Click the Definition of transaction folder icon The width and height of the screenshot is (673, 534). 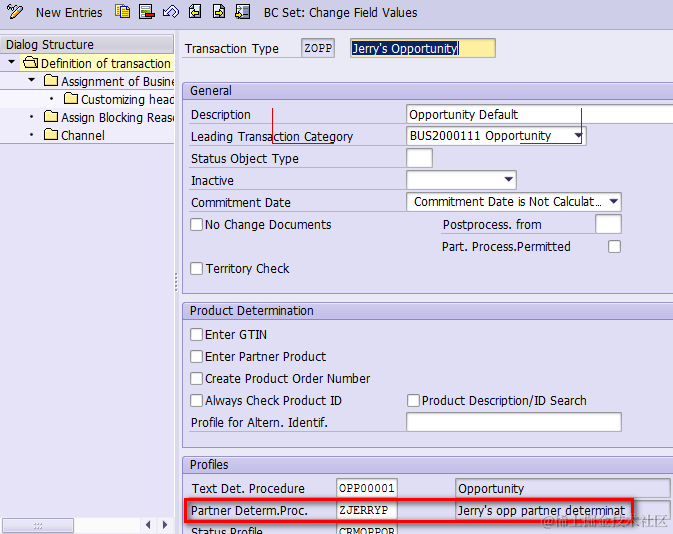point(30,63)
